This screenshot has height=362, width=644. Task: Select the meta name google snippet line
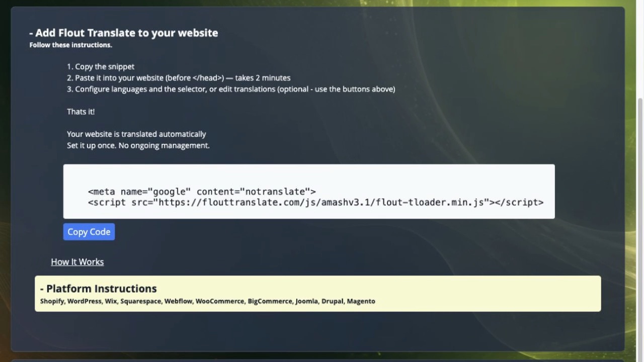coord(202,192)
